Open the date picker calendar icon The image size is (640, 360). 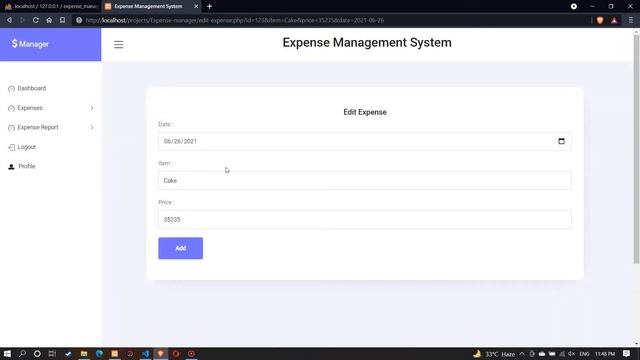coord(561,141)
